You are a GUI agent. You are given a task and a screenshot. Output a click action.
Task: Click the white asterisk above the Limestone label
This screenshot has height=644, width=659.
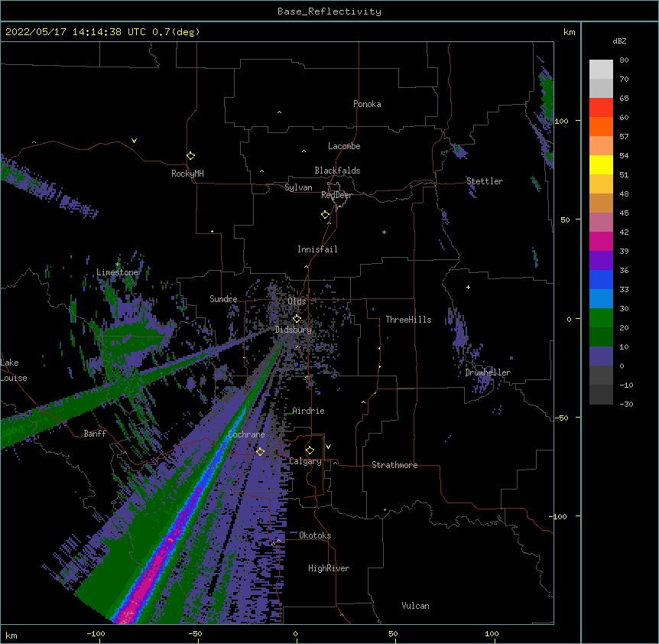(117, 265)
